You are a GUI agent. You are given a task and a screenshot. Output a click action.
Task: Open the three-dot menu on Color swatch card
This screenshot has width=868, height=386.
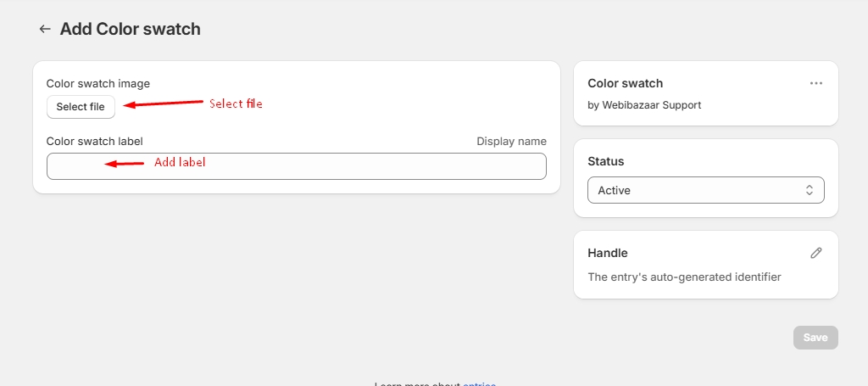pos(815,83)
